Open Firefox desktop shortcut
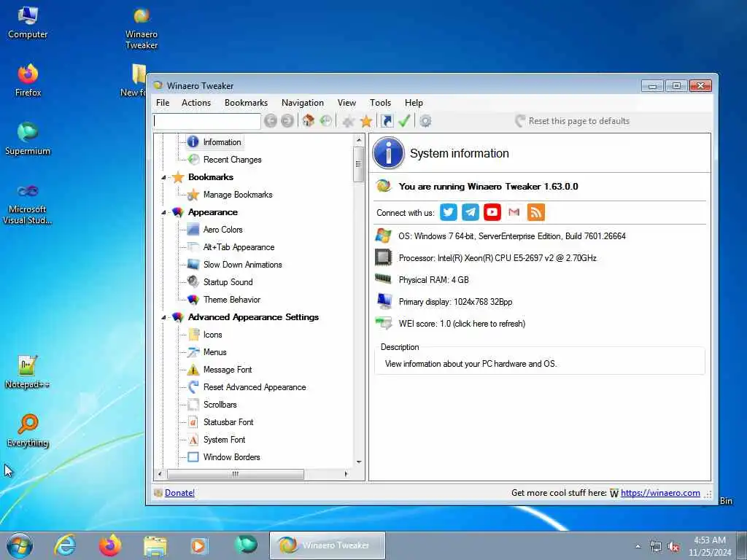This screenshot has height=560, width=747. 28,80
